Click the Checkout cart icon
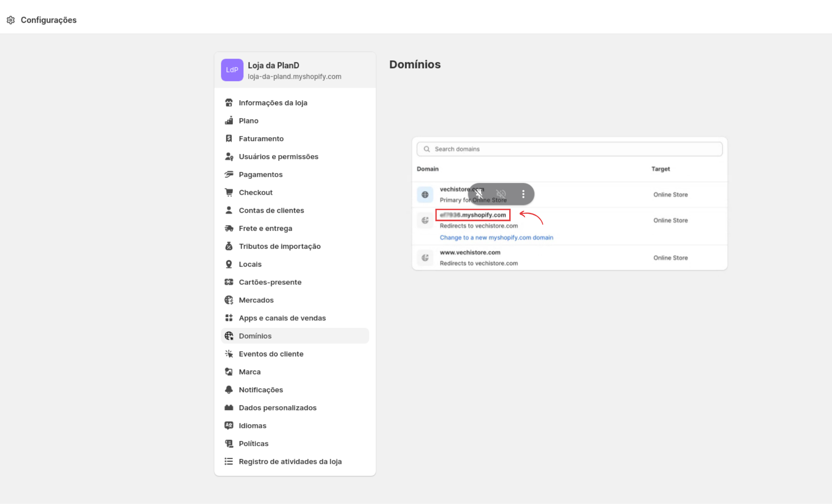This screenshot has width=832, height=504. coord(229,192)
